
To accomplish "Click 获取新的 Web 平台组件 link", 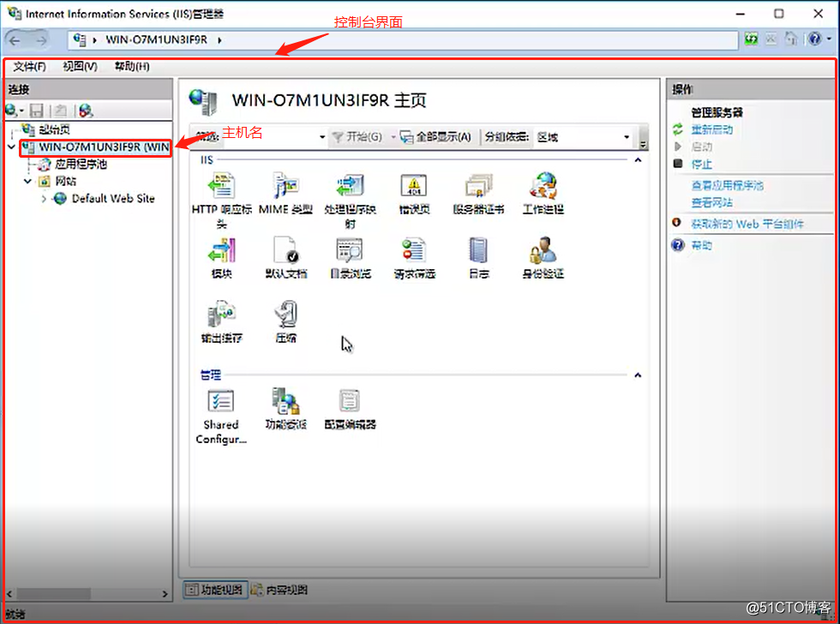I will click(x=747, y=224).
